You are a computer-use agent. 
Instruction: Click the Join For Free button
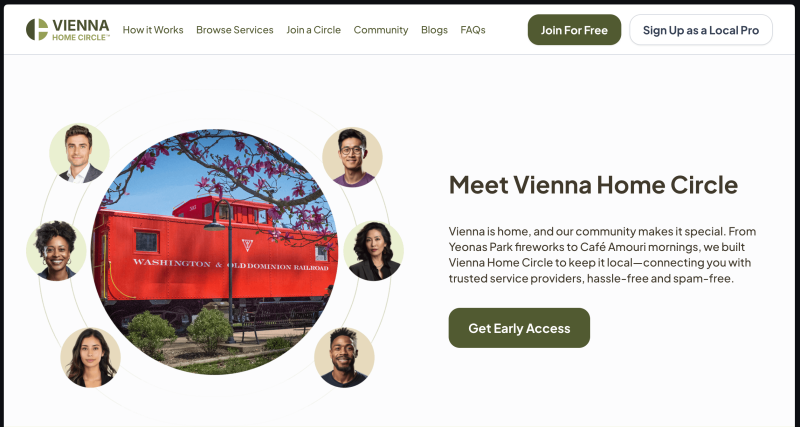click(x=574, y=30)
